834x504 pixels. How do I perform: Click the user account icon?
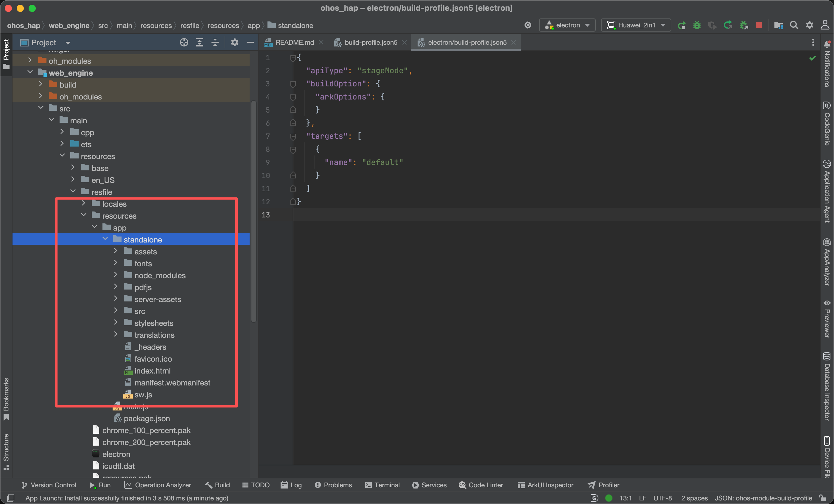point(825,25)
